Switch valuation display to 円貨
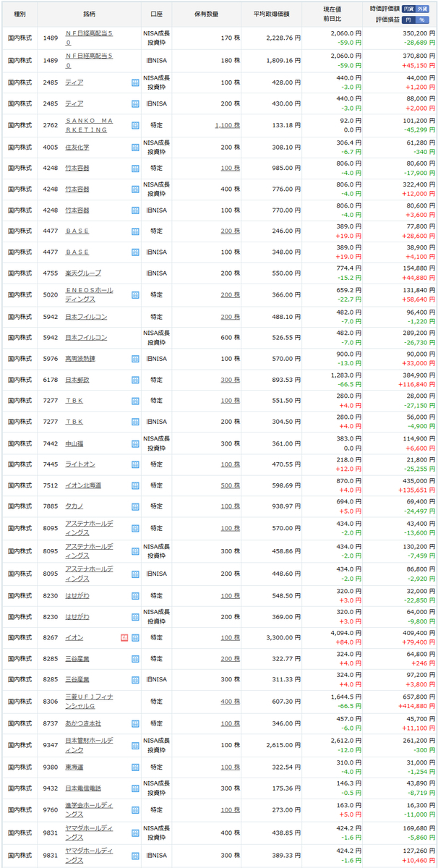 [x=409, y=7]
